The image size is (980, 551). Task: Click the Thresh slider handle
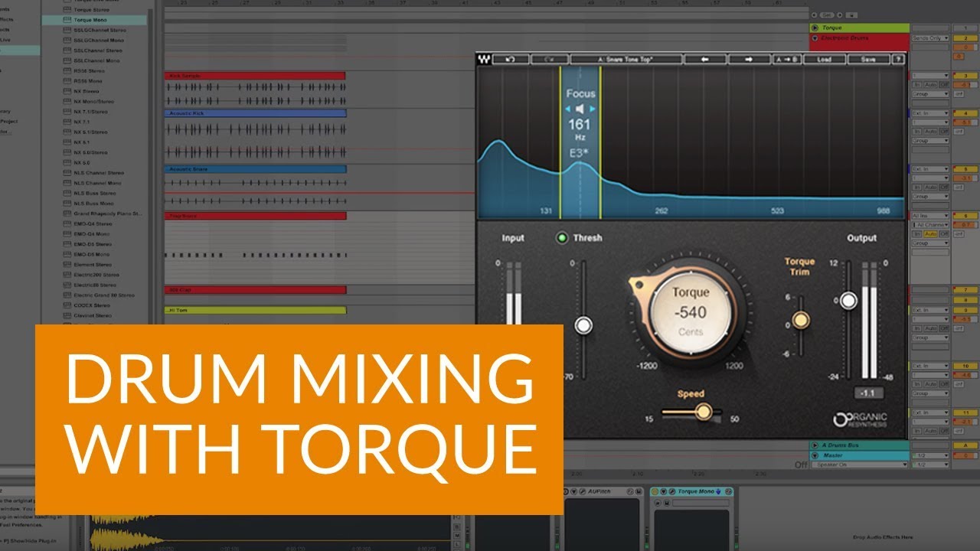[x=583, y=326]
